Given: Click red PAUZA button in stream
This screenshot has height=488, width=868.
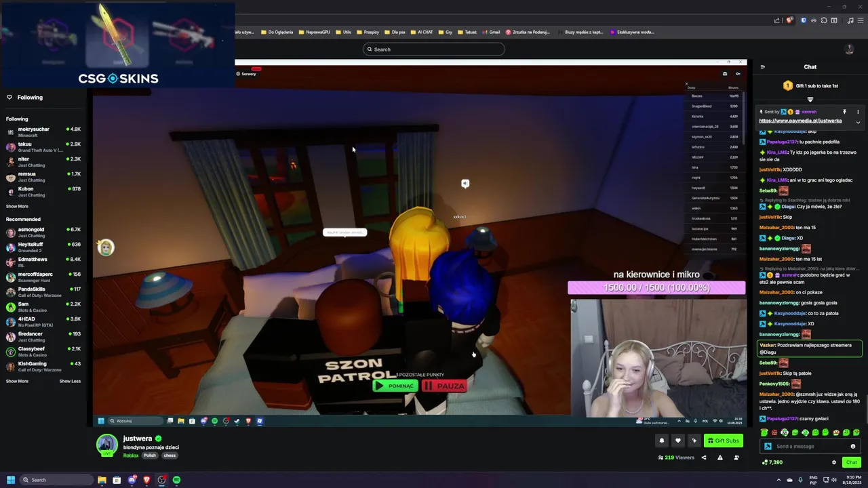Looking at the screenshot, I should [444, 386].
